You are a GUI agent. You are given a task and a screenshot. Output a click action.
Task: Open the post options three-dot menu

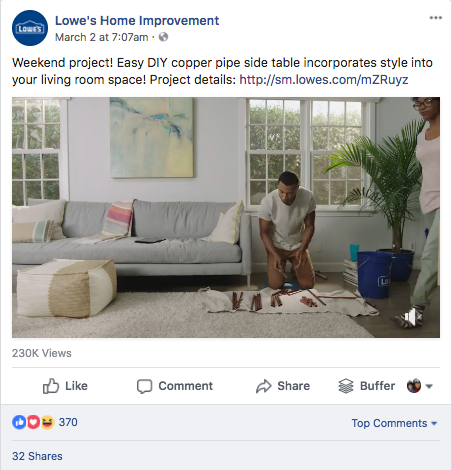click(436, 18)
